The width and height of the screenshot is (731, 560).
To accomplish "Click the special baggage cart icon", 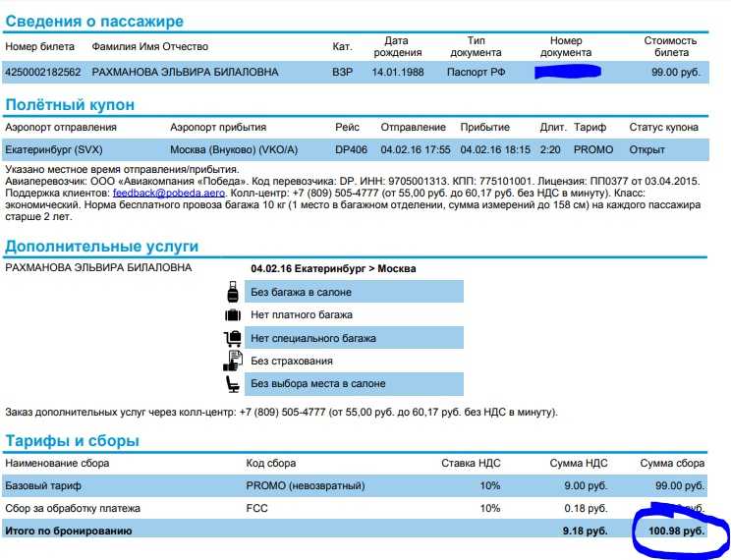I will (x=233, y=338).
